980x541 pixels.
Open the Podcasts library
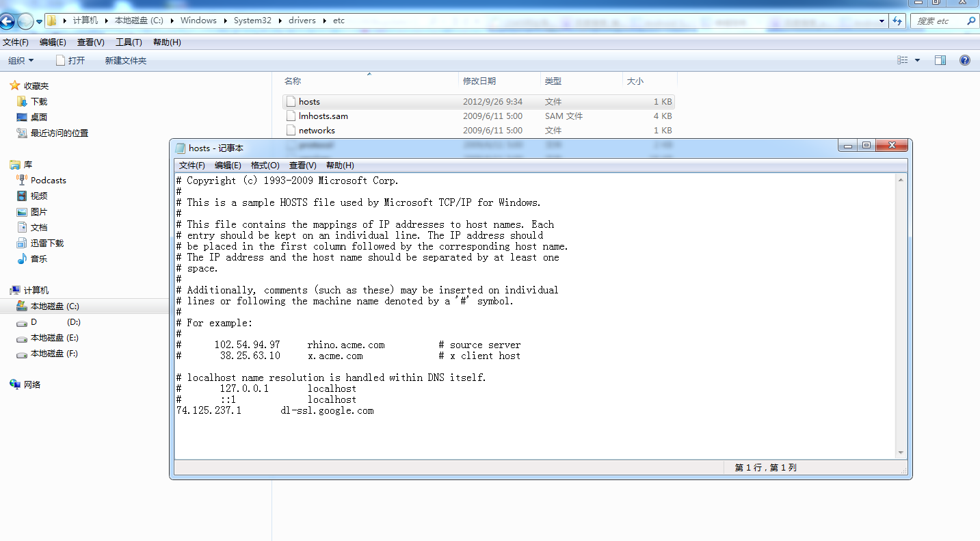point(49,181)
